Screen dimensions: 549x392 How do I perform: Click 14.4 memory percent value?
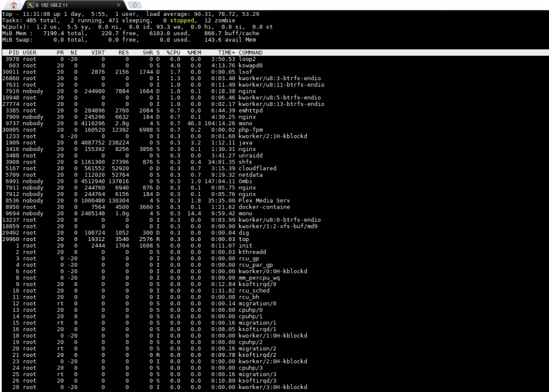(x=194, y=213)
